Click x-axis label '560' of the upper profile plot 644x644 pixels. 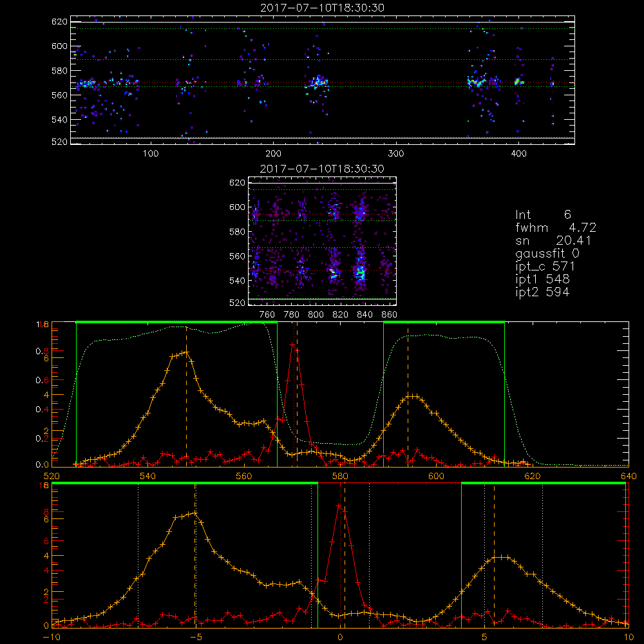click(x=244, y=476)
